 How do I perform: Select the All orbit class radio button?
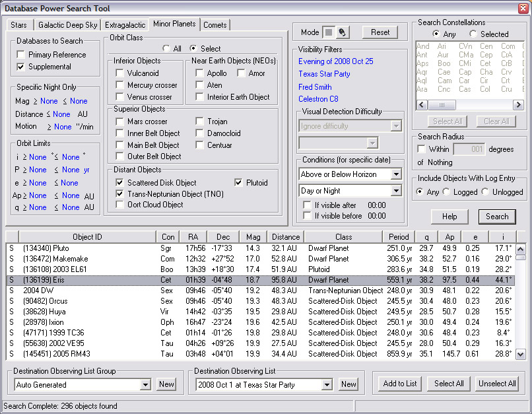click(166, 49)
